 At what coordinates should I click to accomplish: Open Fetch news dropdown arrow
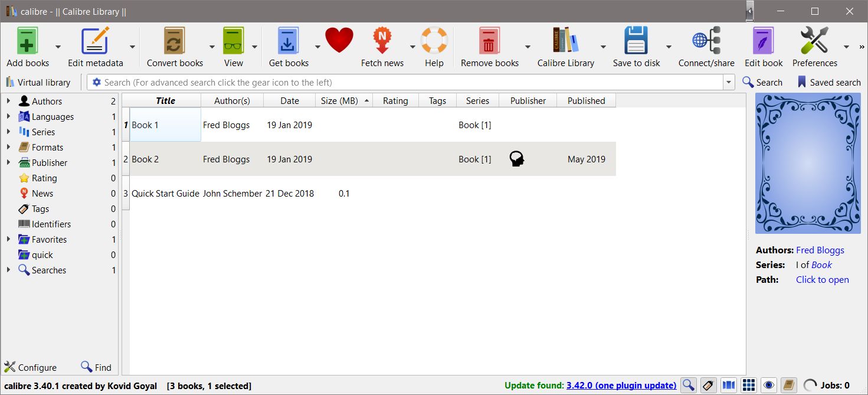pyautogui.click(x=412, y=47)
